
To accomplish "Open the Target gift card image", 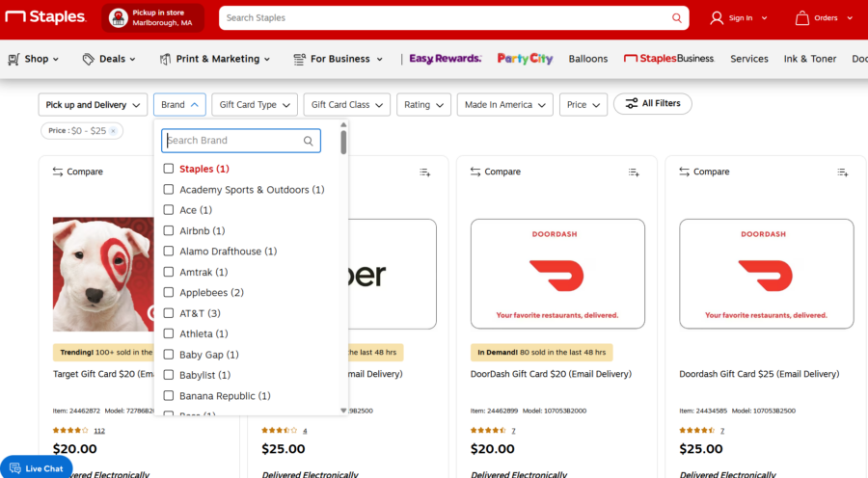I will tap(103, 274).
